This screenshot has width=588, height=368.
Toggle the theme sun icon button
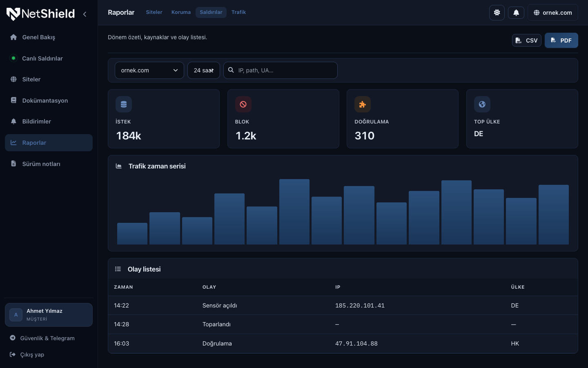pyautogui.click(x=497, y=13)
